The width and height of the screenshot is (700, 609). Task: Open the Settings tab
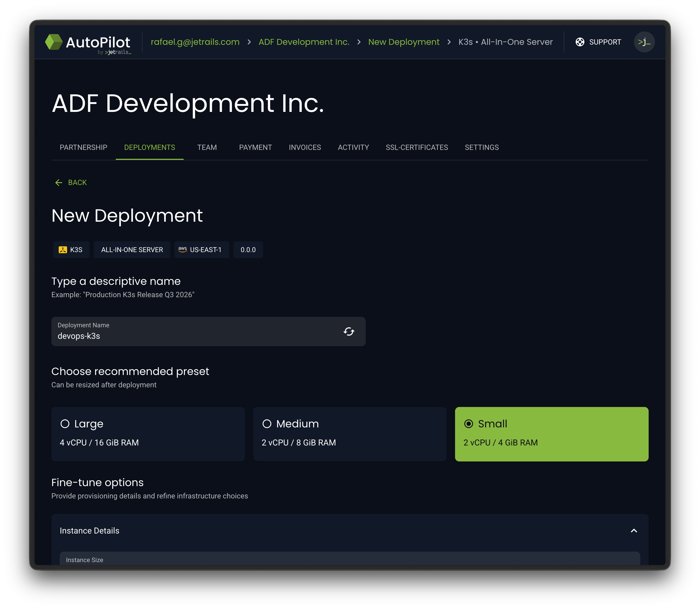[482, 147]
